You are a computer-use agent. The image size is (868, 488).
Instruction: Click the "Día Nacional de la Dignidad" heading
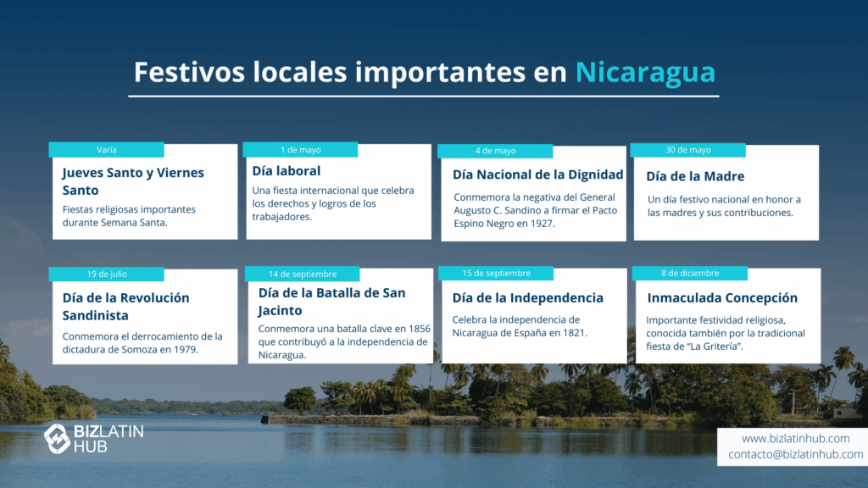tap(537, 175)
